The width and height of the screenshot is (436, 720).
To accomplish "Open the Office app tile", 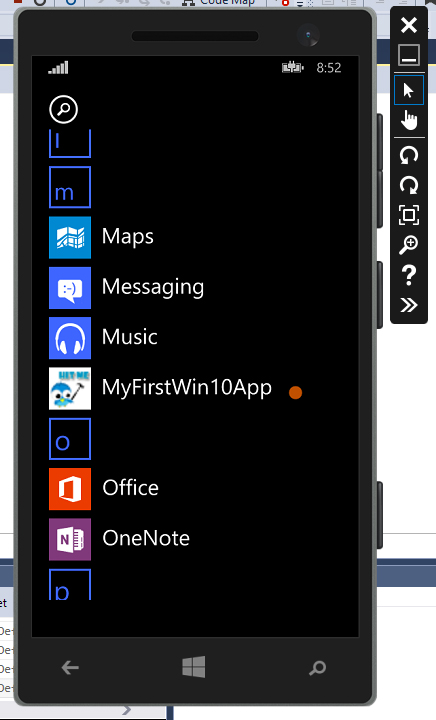I will click(x=70, y=489).
